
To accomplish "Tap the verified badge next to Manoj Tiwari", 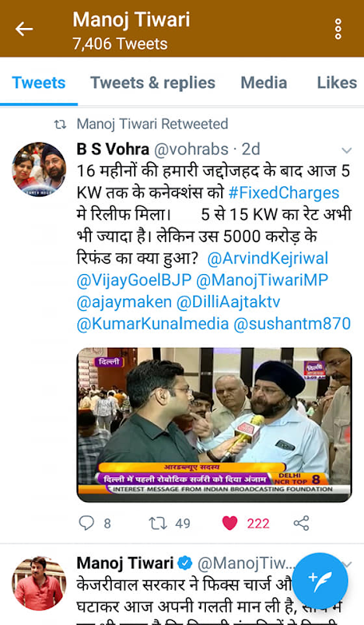I will click(x=184, y=563).
